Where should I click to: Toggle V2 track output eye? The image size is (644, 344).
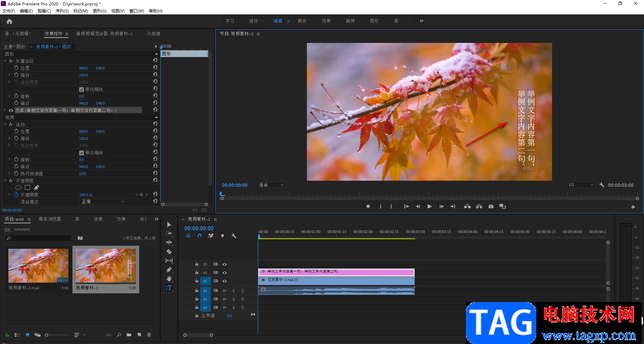[225, 273]
